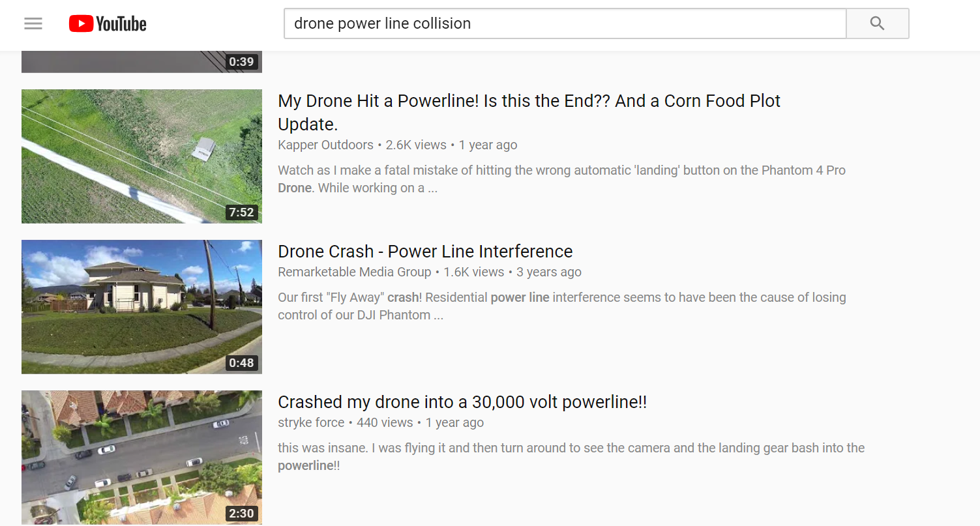This screenshot has width=980, height=526.
Task: Visit Kapper Outdoors channel
Action: click(325, 145)
